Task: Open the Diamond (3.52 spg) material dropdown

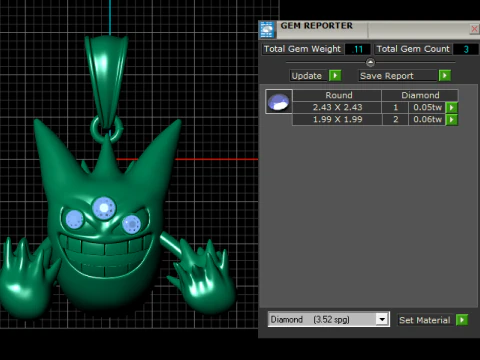Action: click(382, 319)
